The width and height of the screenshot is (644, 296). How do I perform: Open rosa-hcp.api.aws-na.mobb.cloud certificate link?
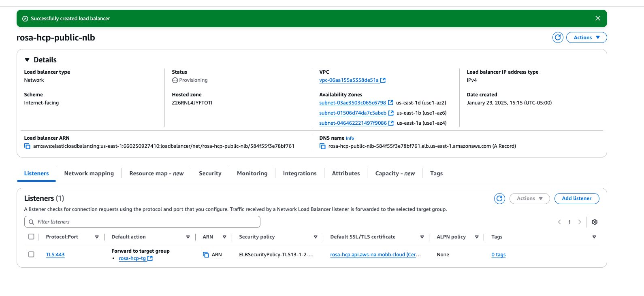point(375,255)
